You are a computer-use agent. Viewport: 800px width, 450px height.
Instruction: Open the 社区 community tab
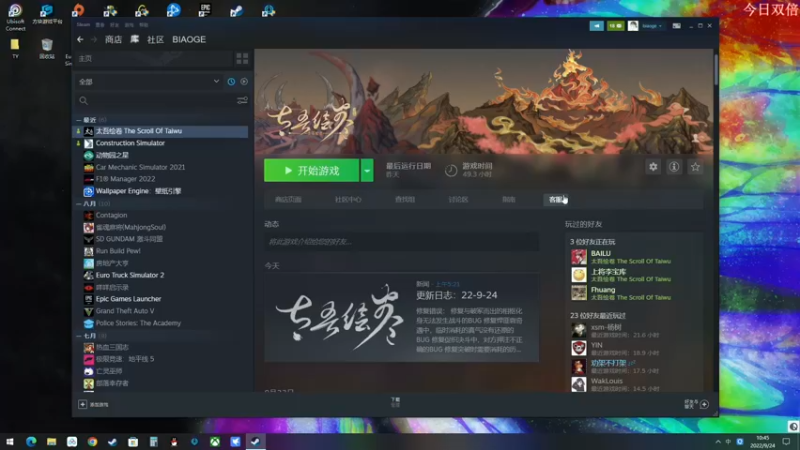[156, 39]
